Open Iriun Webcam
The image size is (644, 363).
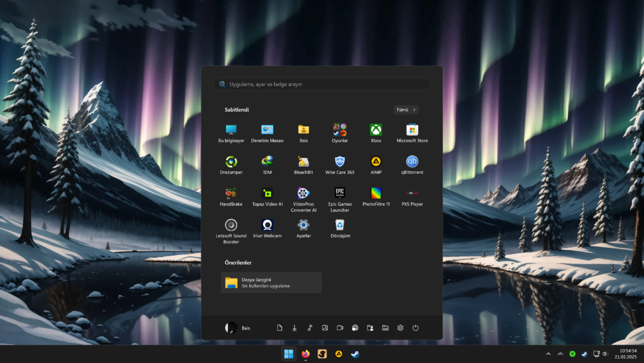pyautogui.click(x=268, y=228)
